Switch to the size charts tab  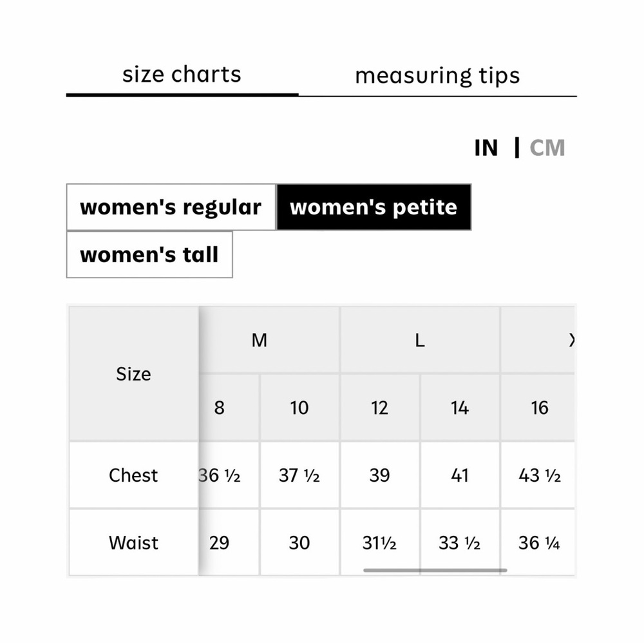tap(182, 75)
